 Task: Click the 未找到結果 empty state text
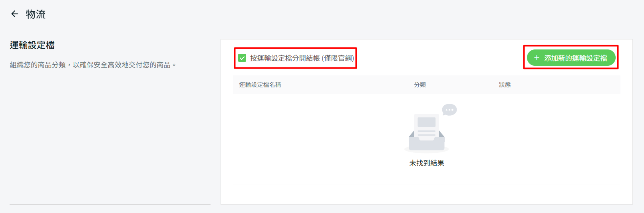(x=427, y=163)
